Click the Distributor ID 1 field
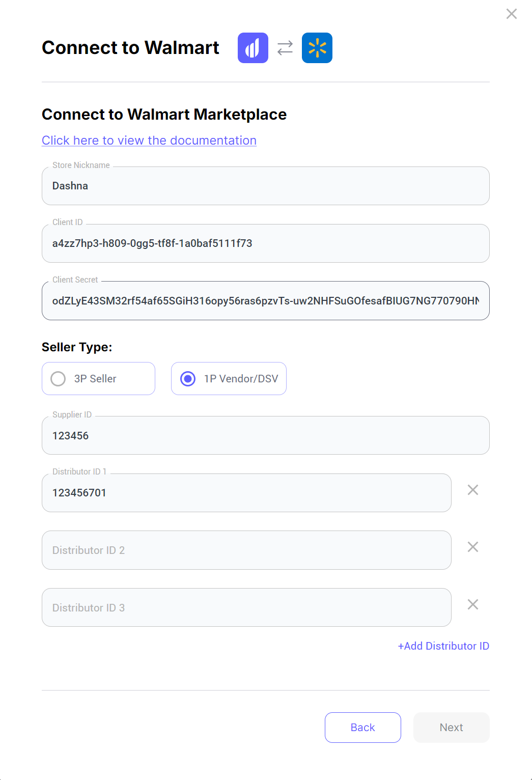 pyautogui.click(x=246, y=493)
